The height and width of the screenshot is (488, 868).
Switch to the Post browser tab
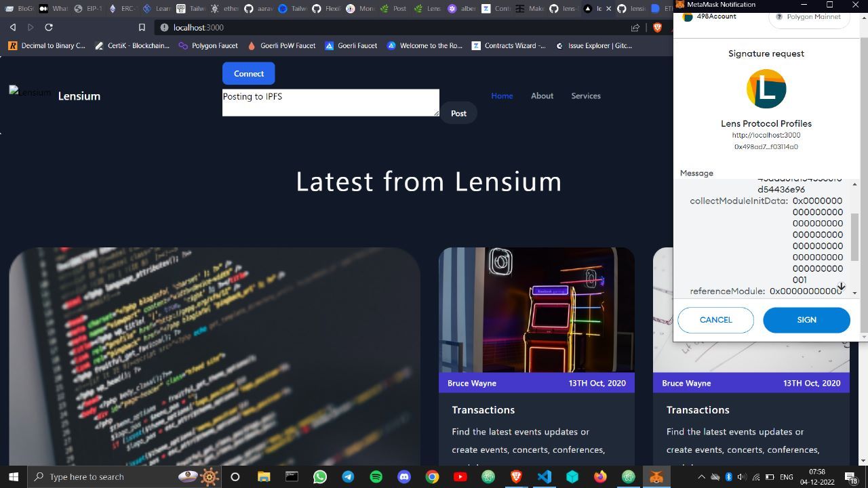point(393,9)
